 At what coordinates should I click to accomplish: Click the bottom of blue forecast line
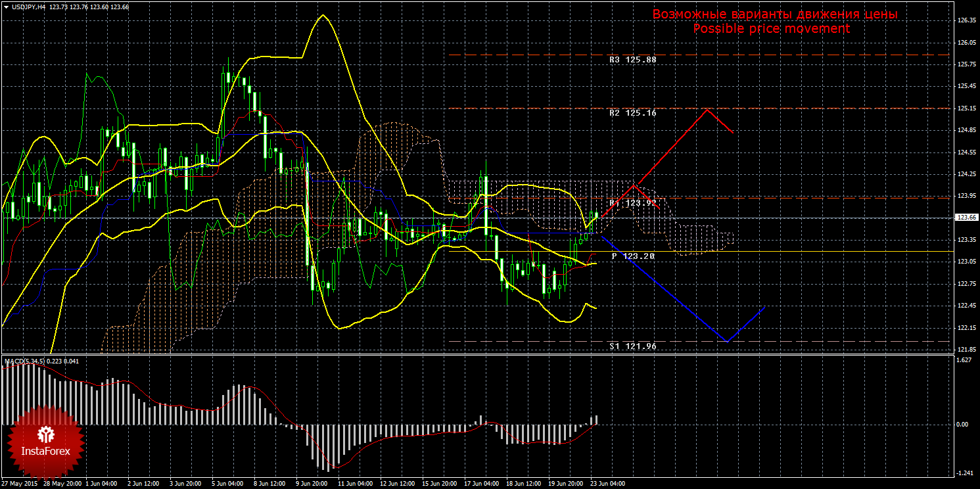[726, 341]
